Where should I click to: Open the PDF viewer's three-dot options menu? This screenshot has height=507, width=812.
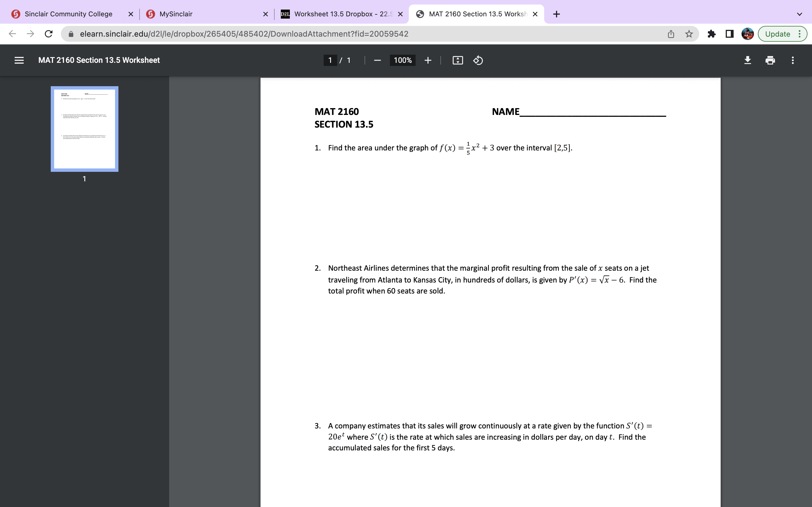click(x=793, y=60)
